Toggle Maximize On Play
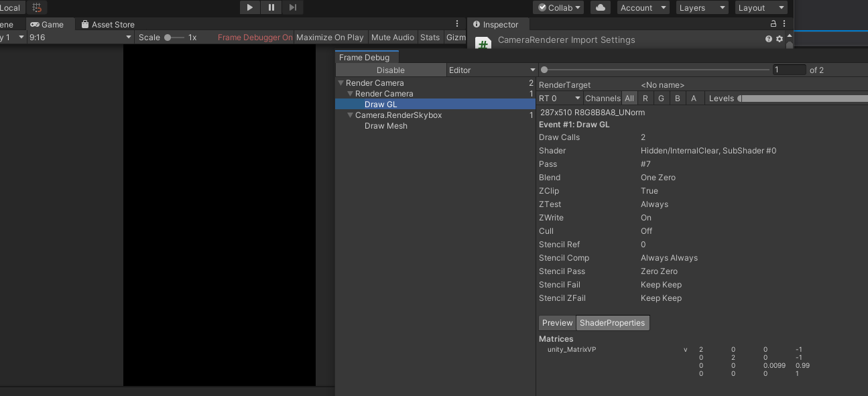868x396 pixels. 330,38
